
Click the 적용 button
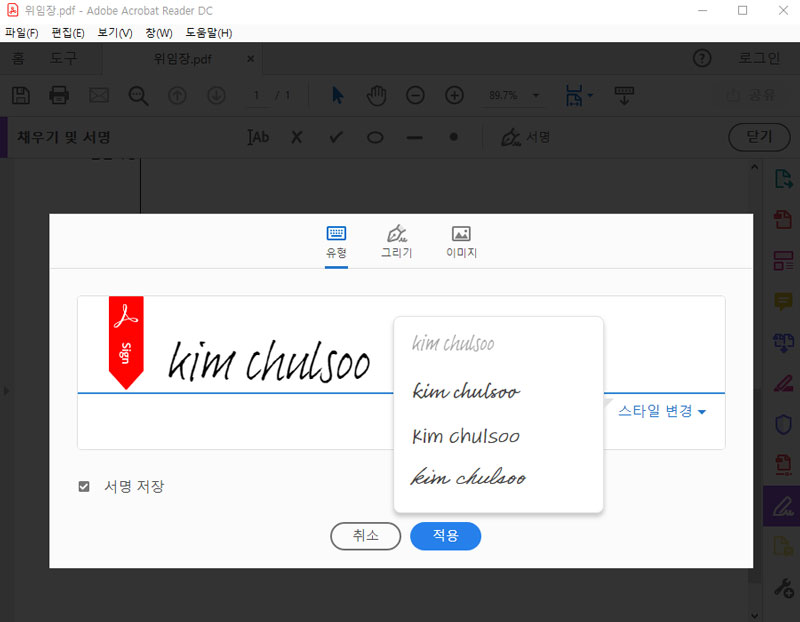(445, 536)
